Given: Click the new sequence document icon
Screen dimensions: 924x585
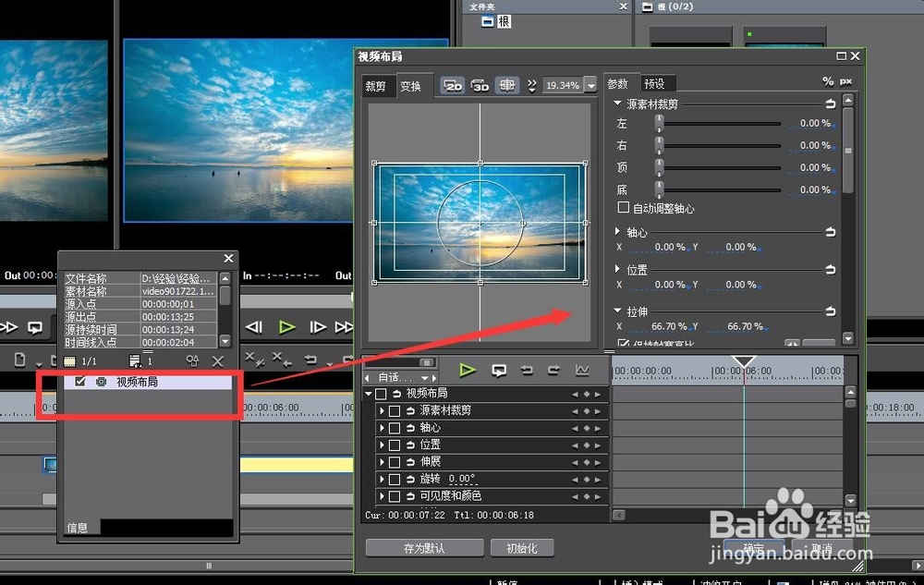Looking at the screenshot, I should pyautogui.click(x=19, y=360).
